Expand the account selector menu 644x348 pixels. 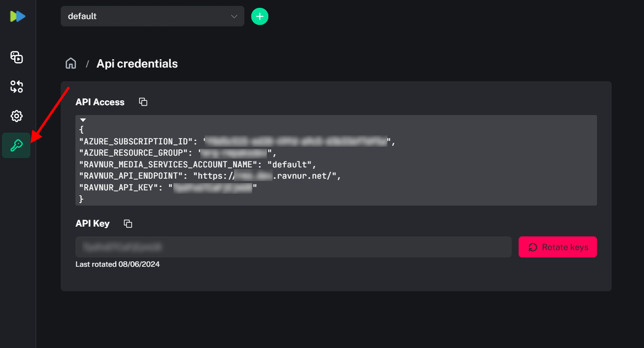coord(233,16)
